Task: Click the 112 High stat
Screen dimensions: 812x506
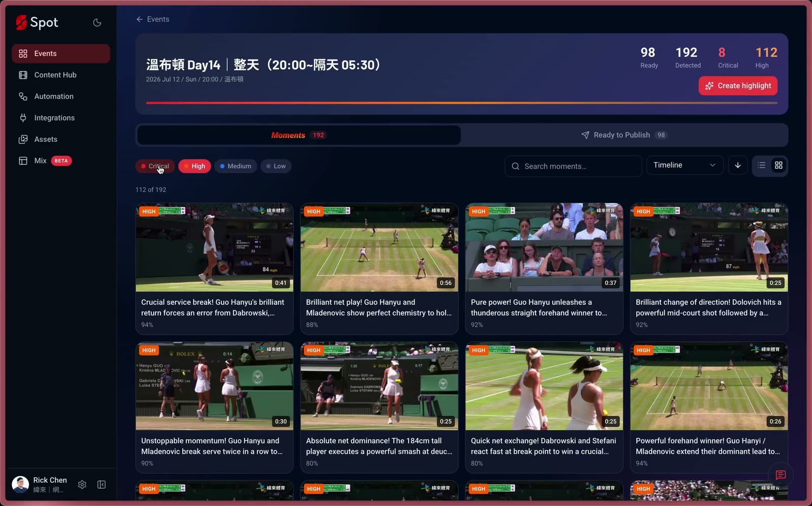Action: click(x=766, y=57)
